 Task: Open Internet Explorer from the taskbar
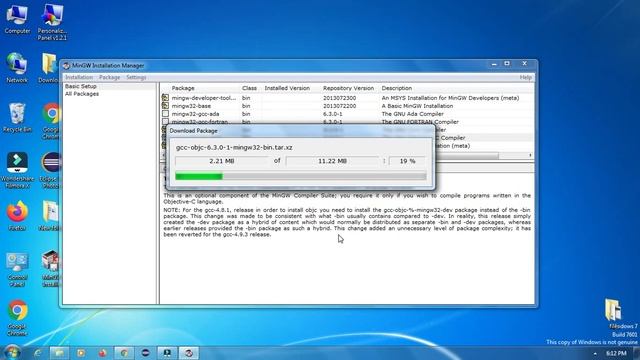(x=38, y=353)
